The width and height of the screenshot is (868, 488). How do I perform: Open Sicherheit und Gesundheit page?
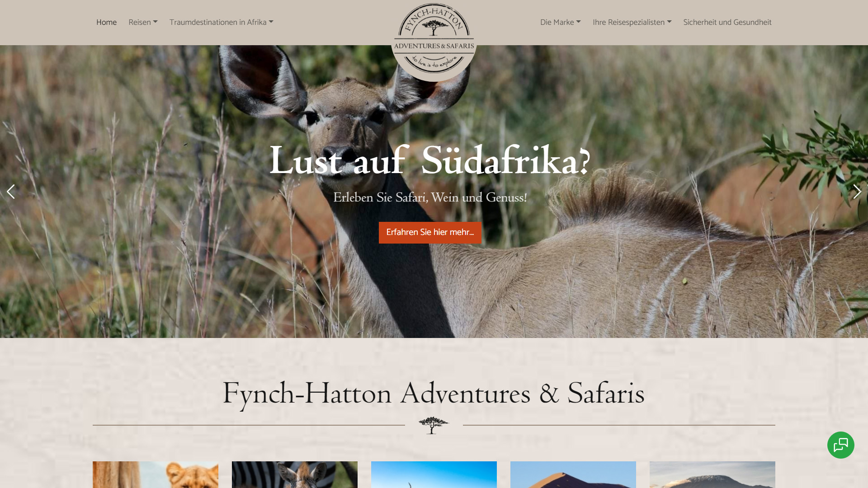pyautogui.click(x=727, y=22)
